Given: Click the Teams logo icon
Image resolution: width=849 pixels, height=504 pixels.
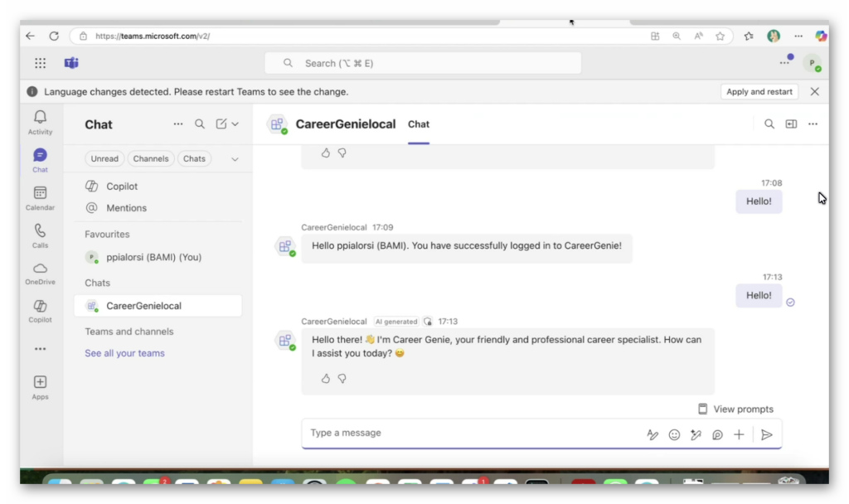Looking at the screenshot, I should (x=71, y=63).
